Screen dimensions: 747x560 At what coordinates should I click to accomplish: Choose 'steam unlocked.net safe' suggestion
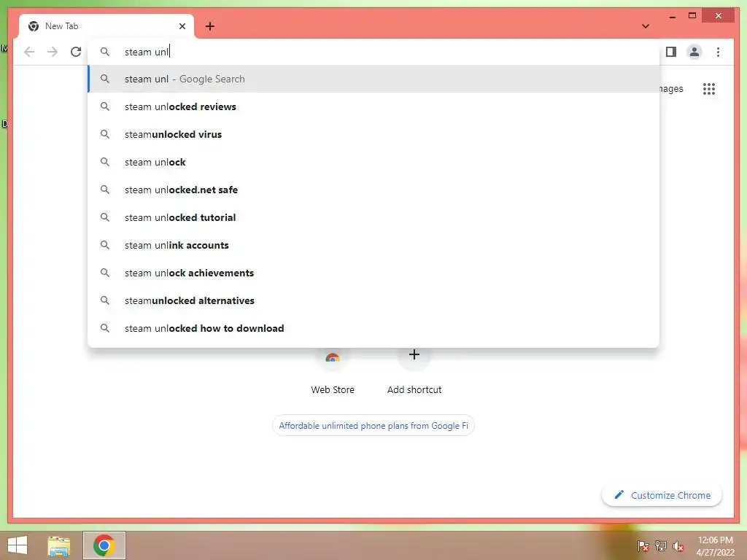(x=373, y=190)
